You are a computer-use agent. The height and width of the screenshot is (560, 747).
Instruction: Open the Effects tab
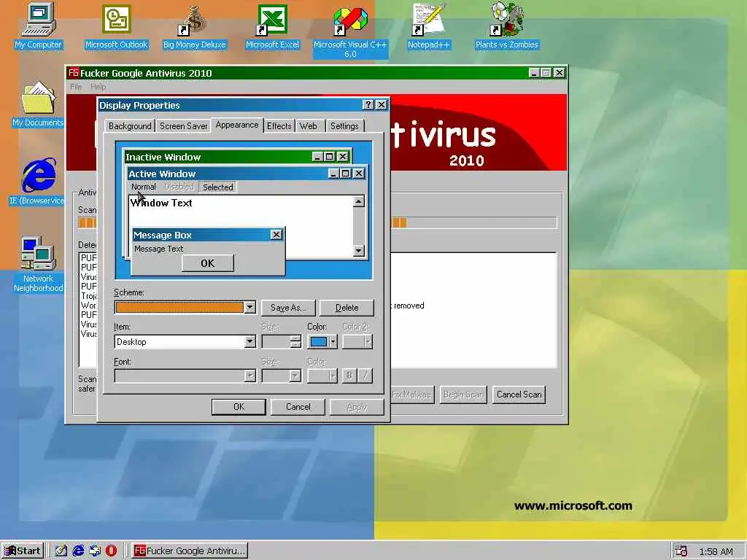pyautogui.click(x=279, y=125)
